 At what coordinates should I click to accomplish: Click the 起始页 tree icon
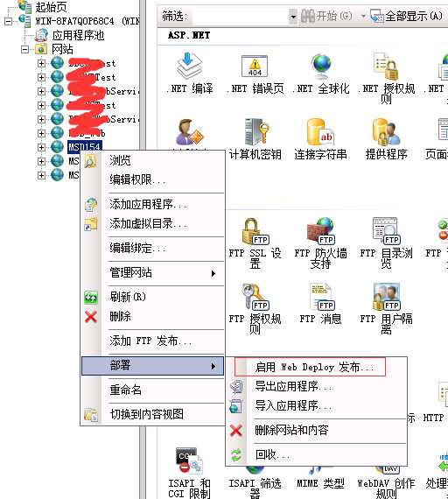24,6
